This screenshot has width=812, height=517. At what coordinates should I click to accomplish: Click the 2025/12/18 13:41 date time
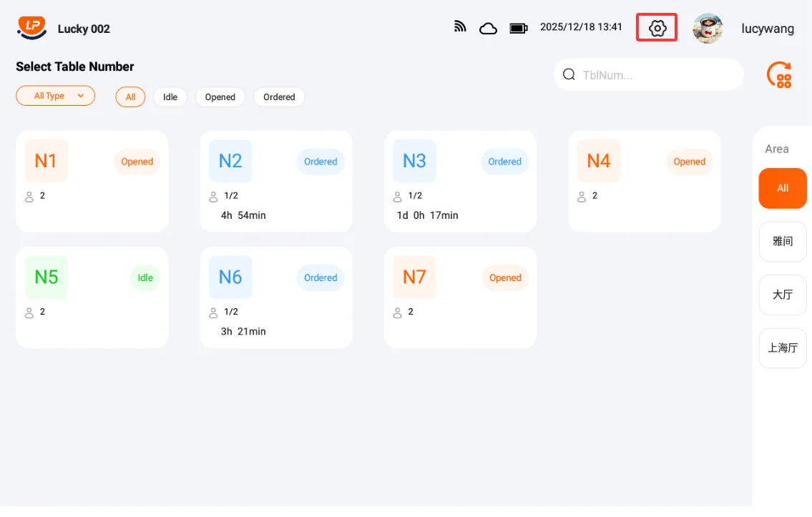click(581, 27)
